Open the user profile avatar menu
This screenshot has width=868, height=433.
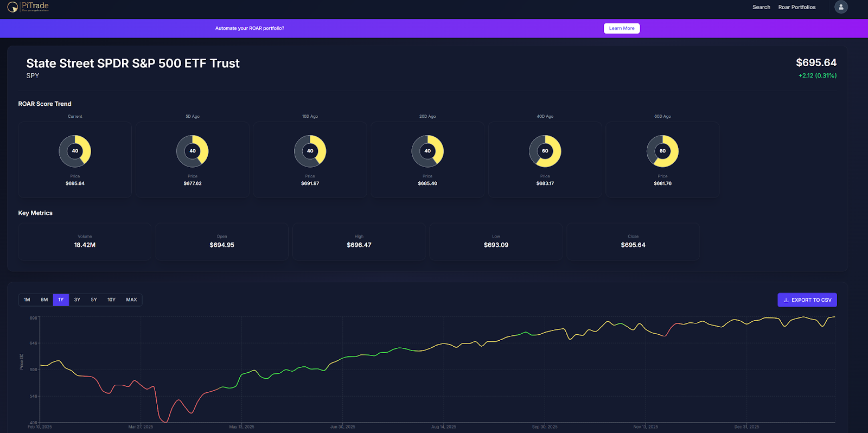[x=841, y=7]
